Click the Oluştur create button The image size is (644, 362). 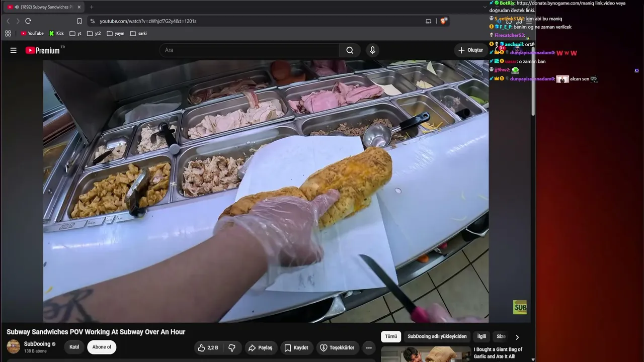click(x=470, y=50)
